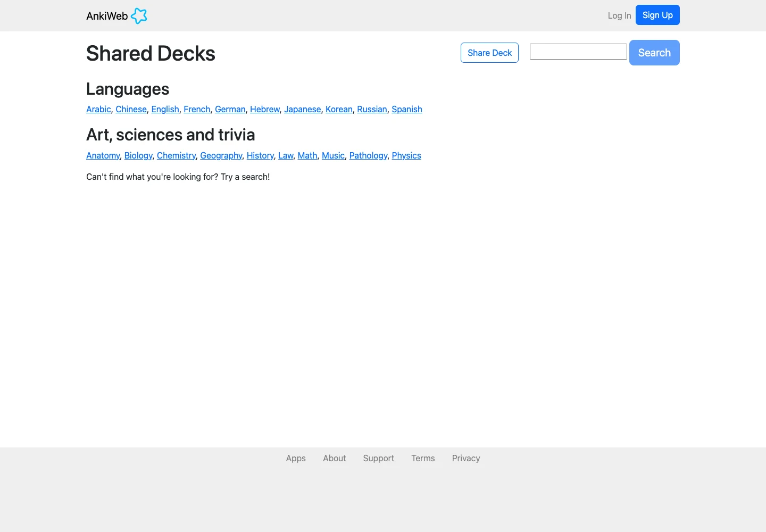This screenshot has width=766, height=532.
Task: Open the Law category link
Action: (x=286, y=155)
